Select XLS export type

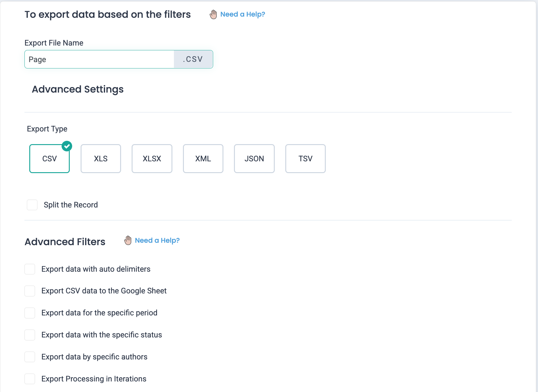click(x=101, y=159)
